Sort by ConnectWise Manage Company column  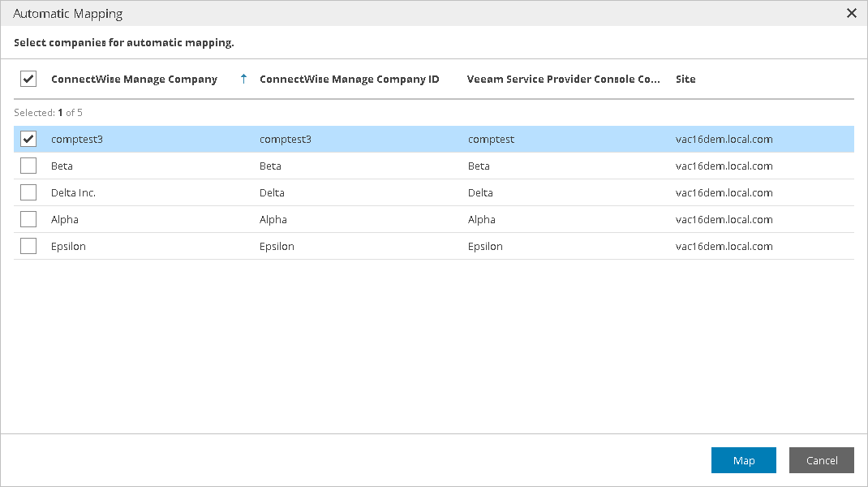point(134,79)
